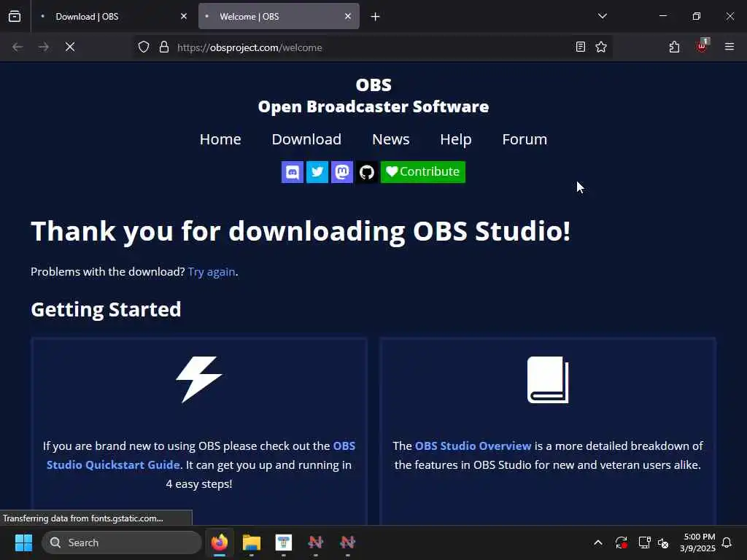The height and width of the screenshot is (560, 747).
Task: Open the GitHub icon link
Action: (x=366, y=172)
